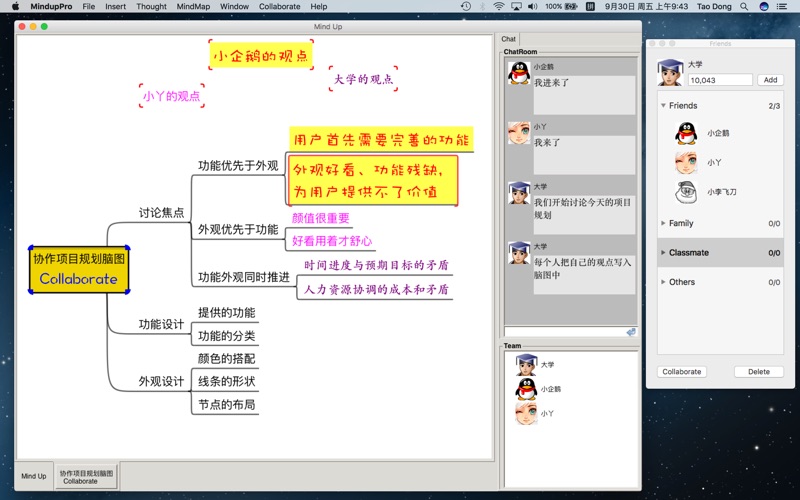Expand the Family group
Viewport: 800px width, 500px height.
point(663,223)
